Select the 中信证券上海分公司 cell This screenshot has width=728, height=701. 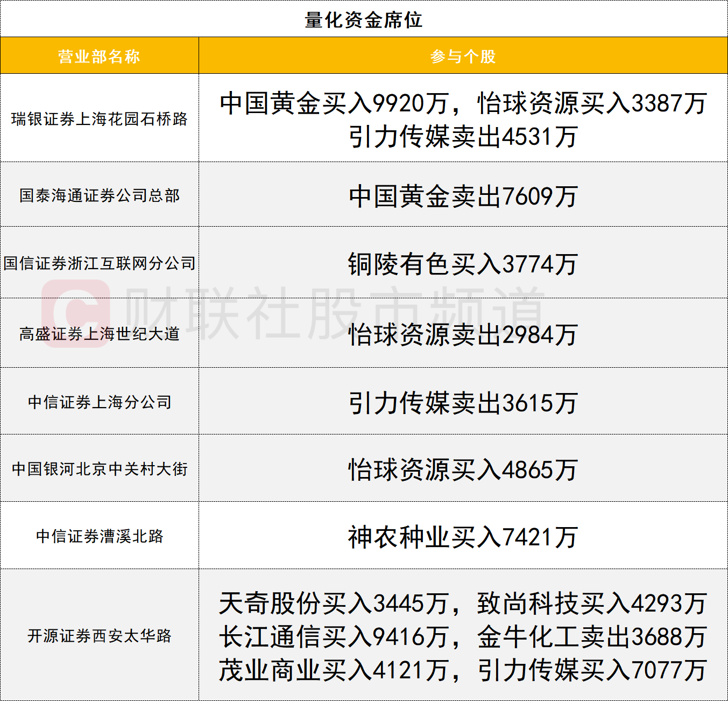click(99, 402)
